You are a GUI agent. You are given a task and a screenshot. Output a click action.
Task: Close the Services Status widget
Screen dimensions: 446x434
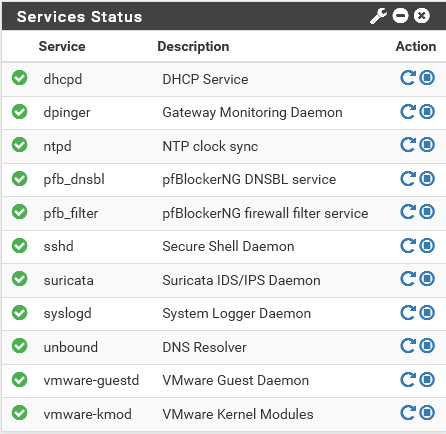coord(422,16)
